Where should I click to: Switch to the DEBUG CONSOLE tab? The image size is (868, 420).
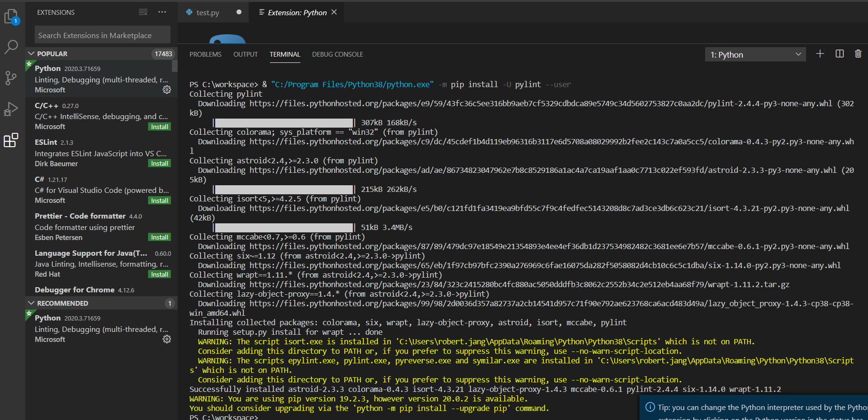point(338,55)
